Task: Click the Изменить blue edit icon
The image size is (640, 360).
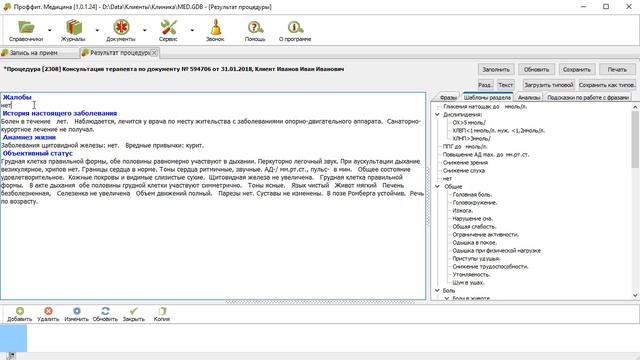Action: [x=77, y=311]
